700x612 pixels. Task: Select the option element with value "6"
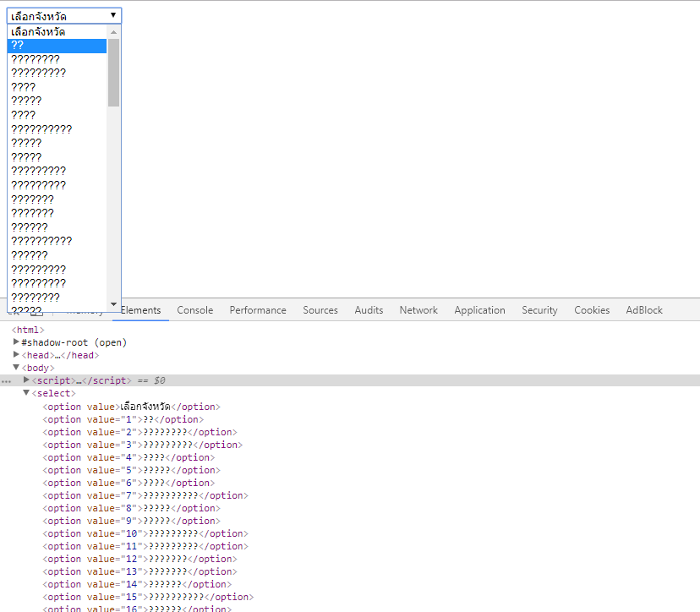(x=129, y=483)
